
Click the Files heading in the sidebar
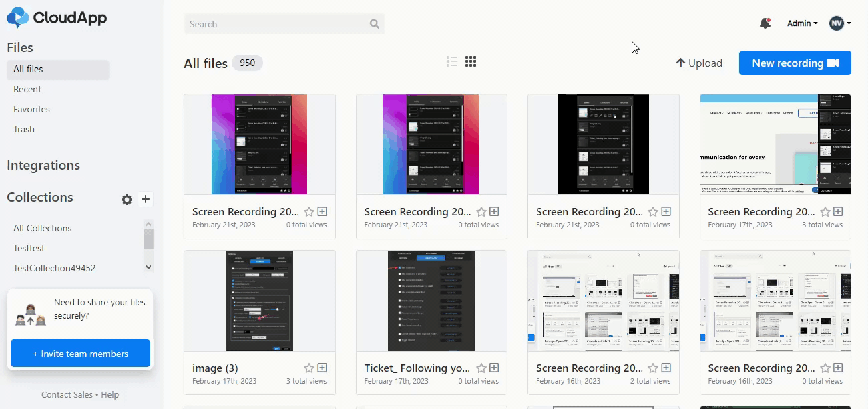[x=20, y=47]
